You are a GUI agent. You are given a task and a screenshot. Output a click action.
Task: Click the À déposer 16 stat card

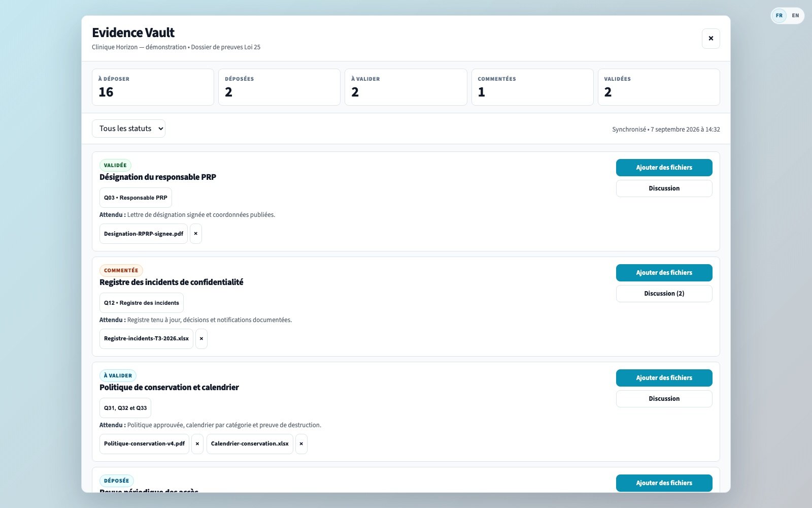pos(153,87)
